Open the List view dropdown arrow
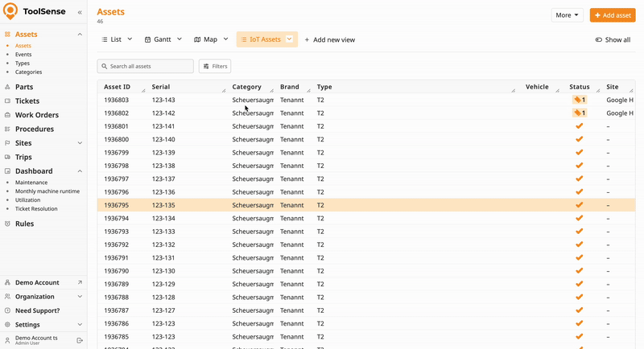Image resolution: width=644 pixels, height=349 pixels. 130,39
